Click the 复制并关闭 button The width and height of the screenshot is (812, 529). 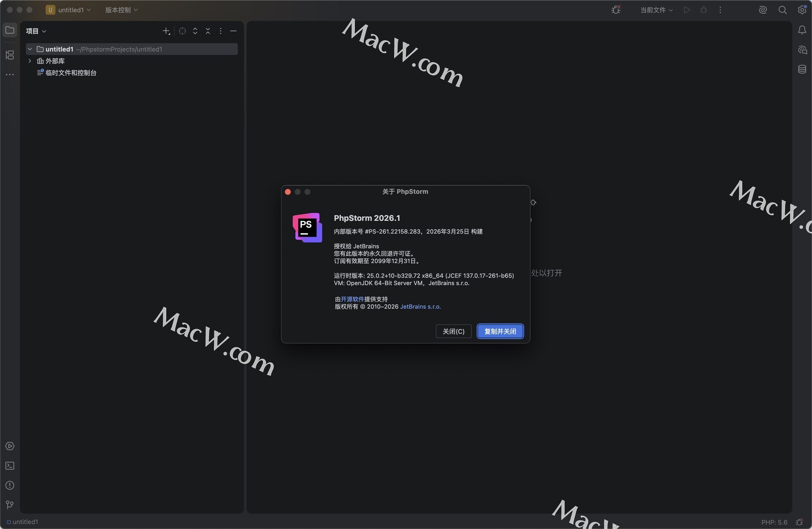point(500,331)
